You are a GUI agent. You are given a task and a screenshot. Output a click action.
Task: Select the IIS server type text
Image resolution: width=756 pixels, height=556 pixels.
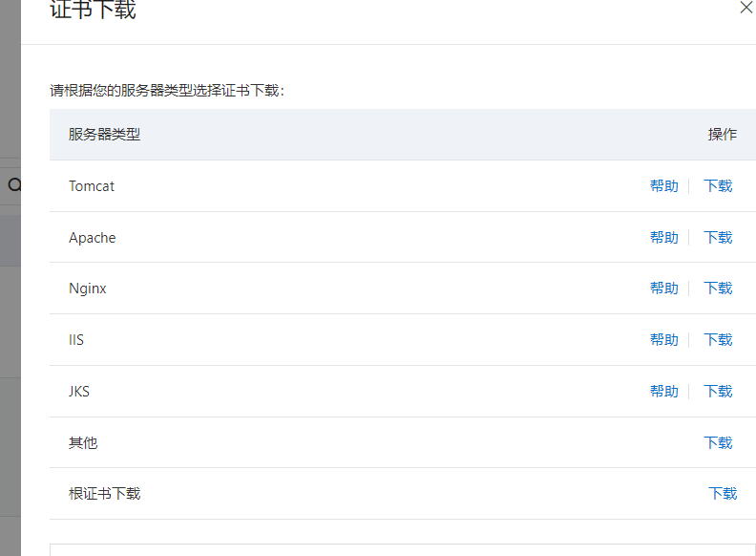pyautogui.click(x=76, y=340)
